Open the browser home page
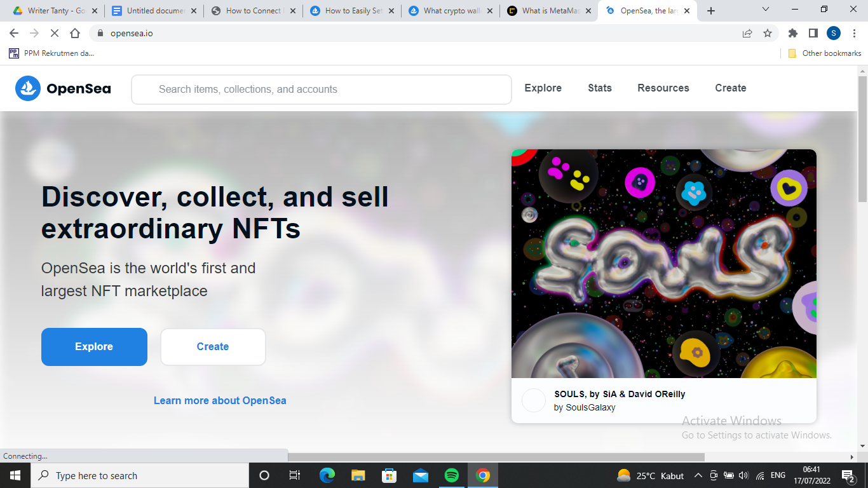Screen dimensions: 868x488 [x=75, y=33]
